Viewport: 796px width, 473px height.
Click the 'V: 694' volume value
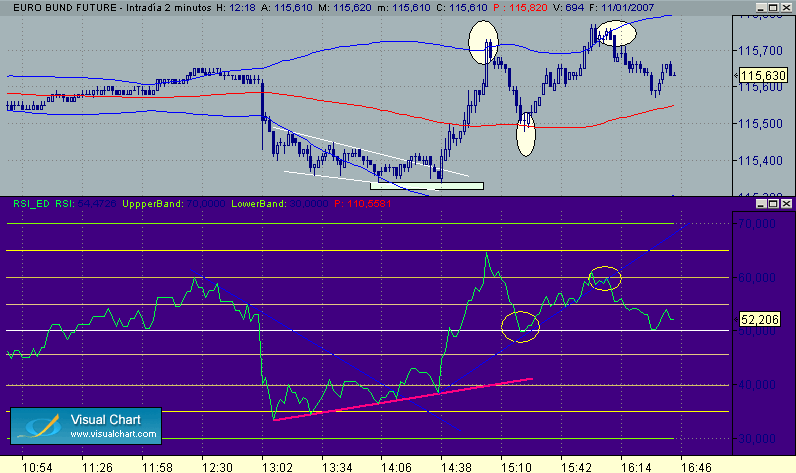point(568,8)
